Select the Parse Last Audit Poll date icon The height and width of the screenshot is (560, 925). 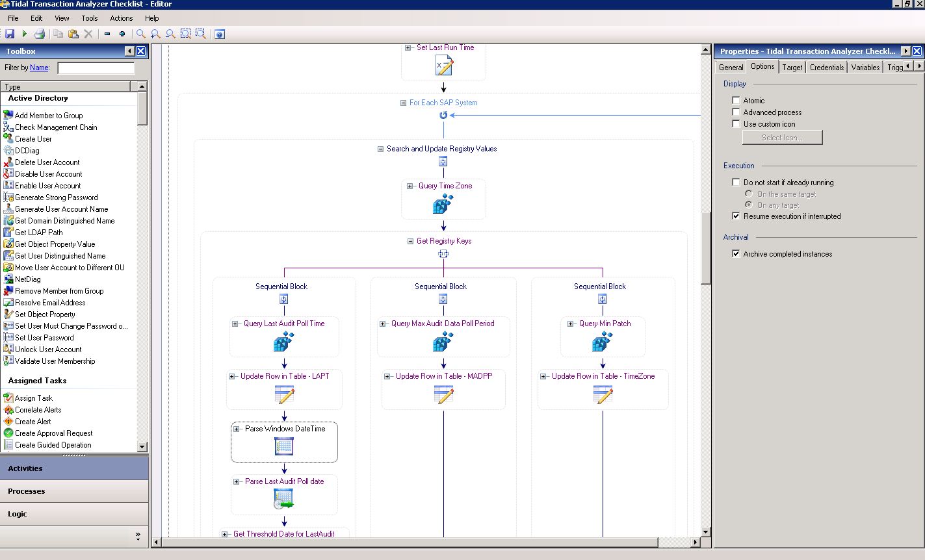(284, 498)
